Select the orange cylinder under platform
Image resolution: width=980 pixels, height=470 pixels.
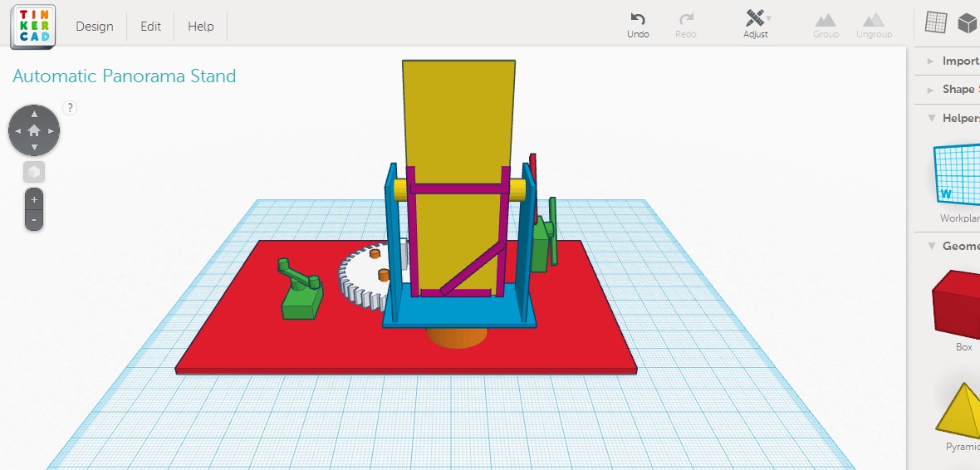click(x=457, y=337)
